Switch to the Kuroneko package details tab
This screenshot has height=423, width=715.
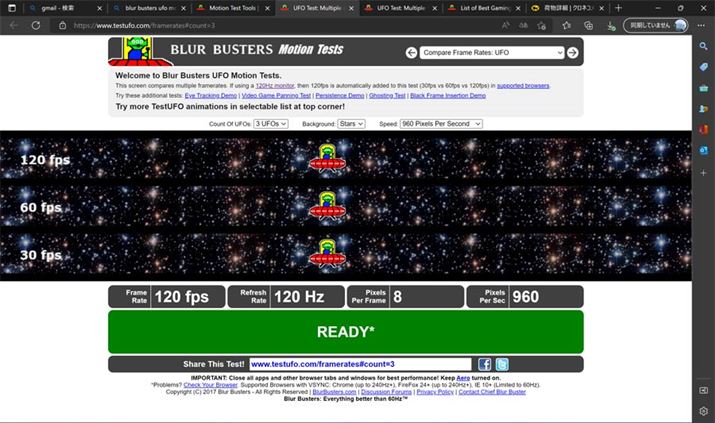coord(568,8)
